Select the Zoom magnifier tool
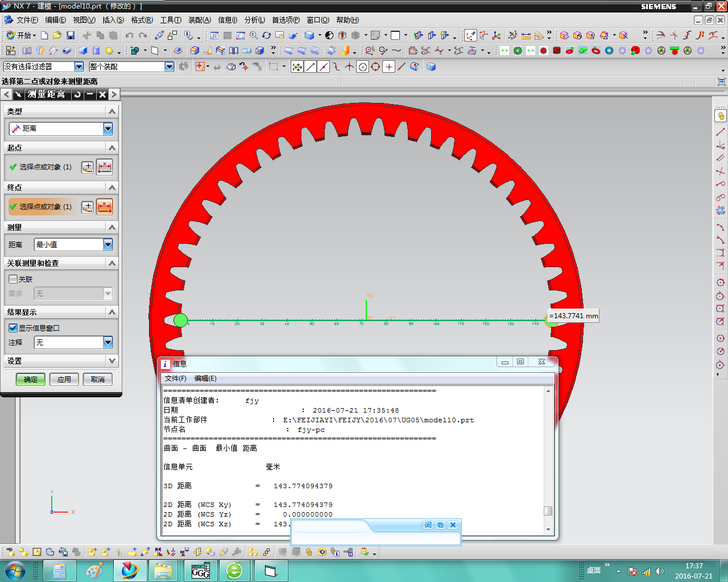Viewport: 728px width, 582px height. pos(254,35)
